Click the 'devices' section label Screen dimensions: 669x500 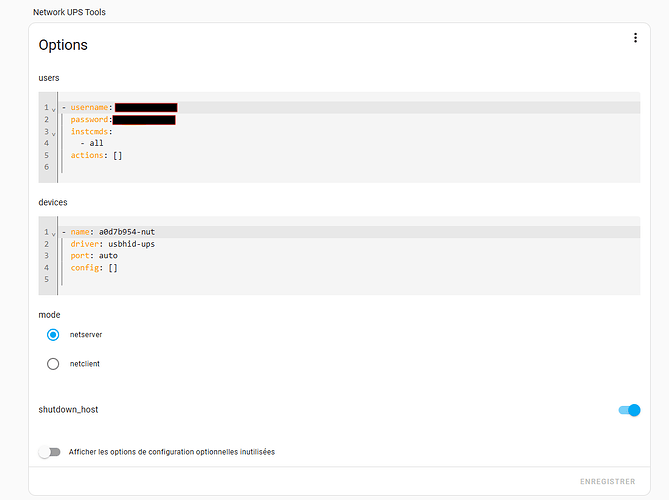coord(53,202)
